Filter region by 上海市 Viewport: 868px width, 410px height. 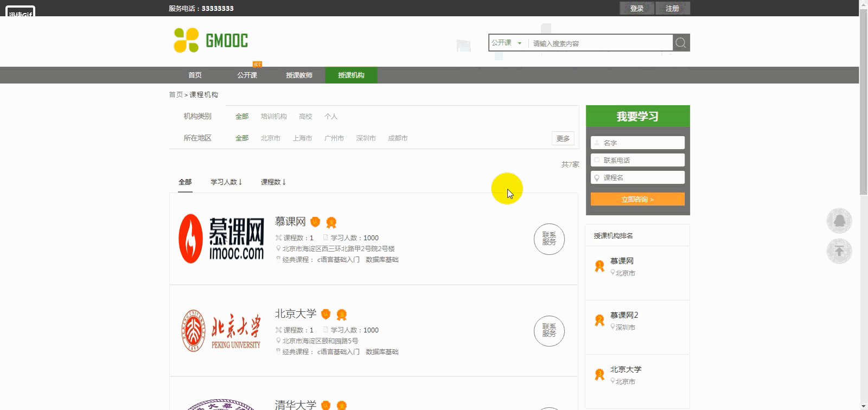302,138
